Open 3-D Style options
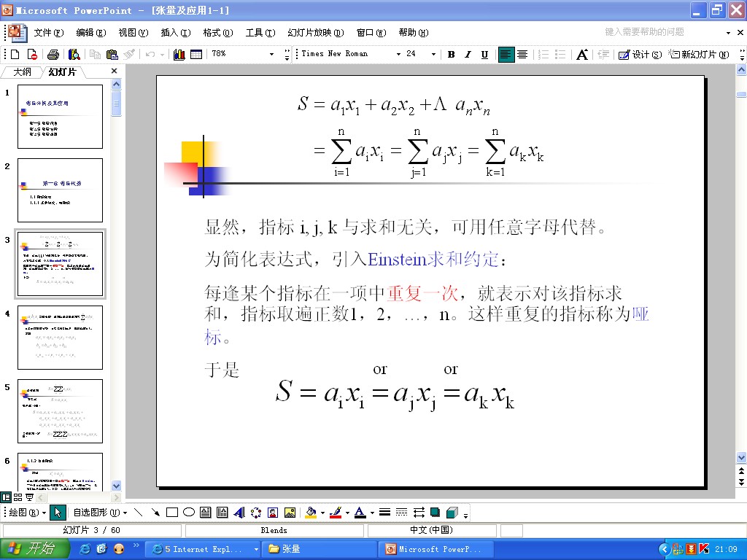 tap(452, 513)
